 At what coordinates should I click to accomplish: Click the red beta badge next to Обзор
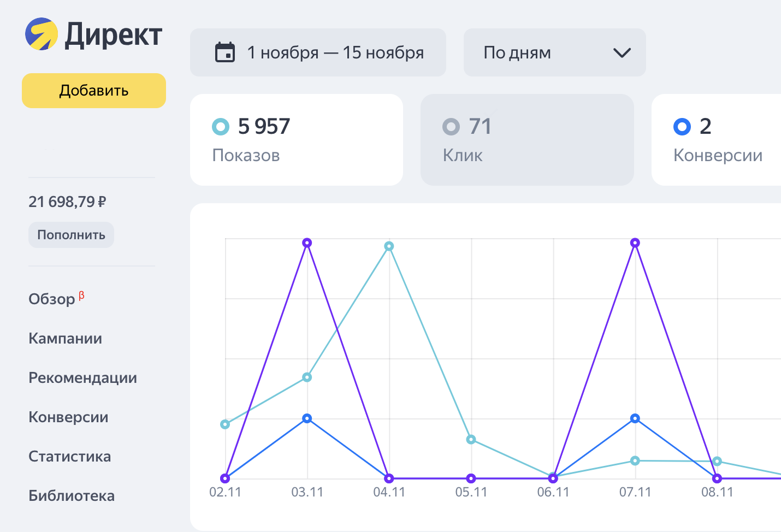click(81, 295)
